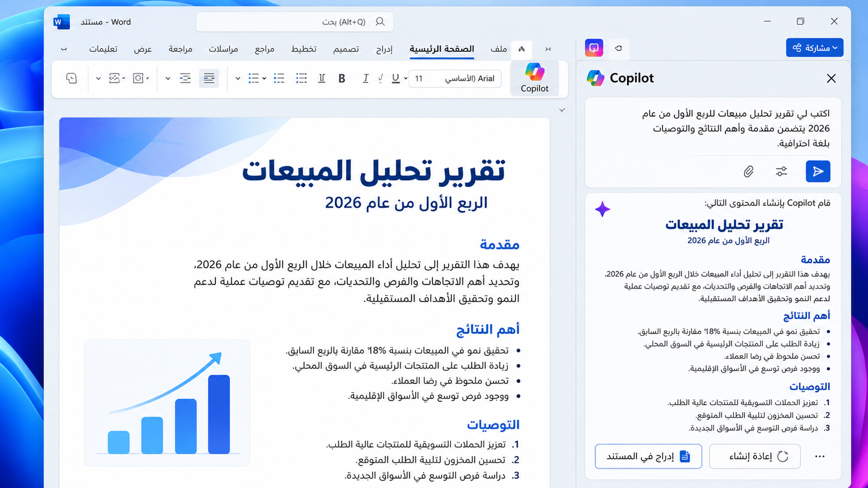Open the ملف tab

coord(499,49)
